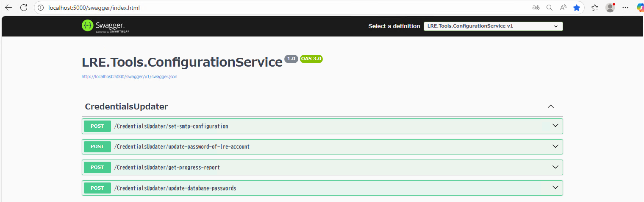Click the Swagger logo
This screenshot has height=202, width=644.
click(x=103, y=26)
